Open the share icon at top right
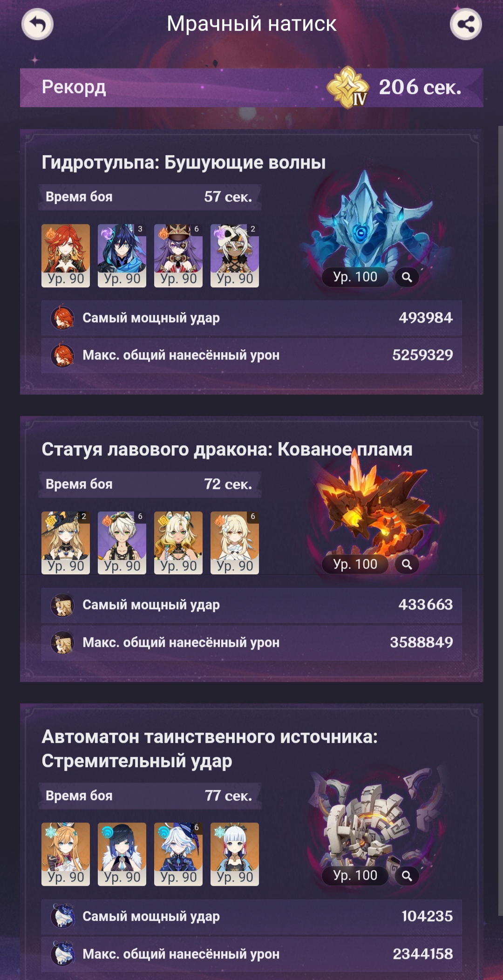Image resolution: width=503 pixels, height=980 pixels. pos(466,24)
